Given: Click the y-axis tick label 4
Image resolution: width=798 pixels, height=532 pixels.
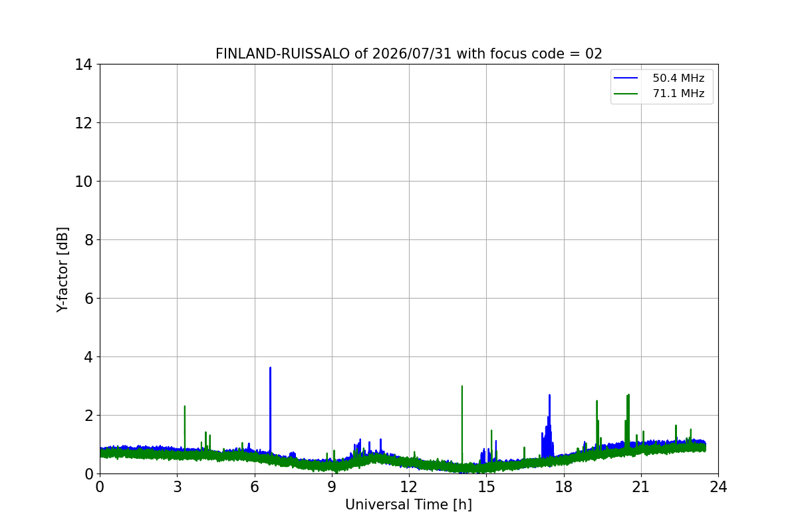Looking at the screenshot, I should click(x=88, y=357).
